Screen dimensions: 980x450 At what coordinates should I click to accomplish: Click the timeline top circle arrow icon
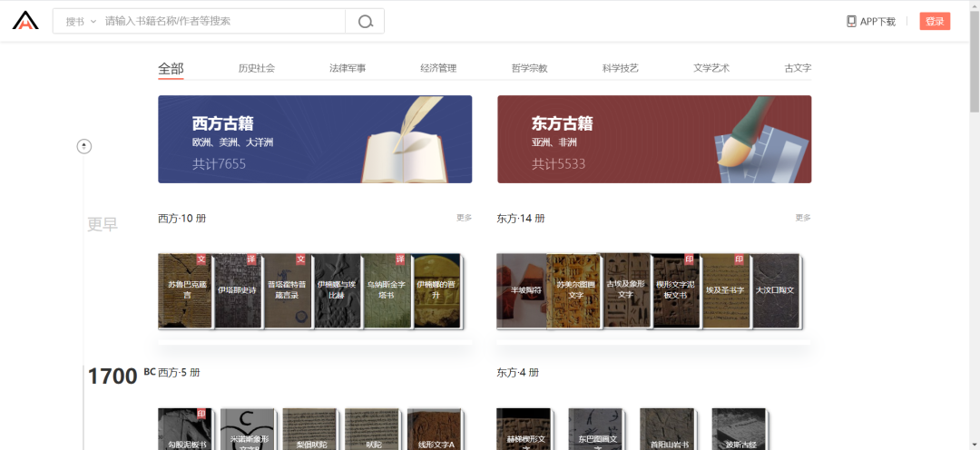click(84, 146)
